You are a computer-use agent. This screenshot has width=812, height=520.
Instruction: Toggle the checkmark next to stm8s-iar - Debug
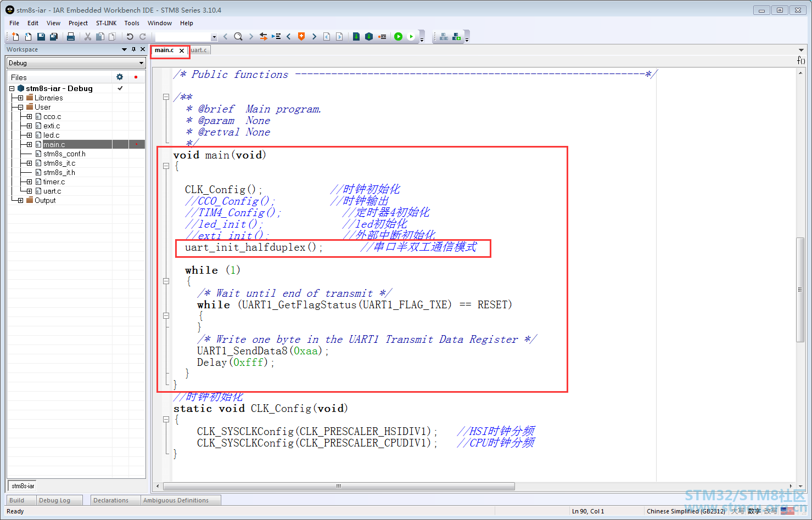pyautogui.click(x=120, y=88)
